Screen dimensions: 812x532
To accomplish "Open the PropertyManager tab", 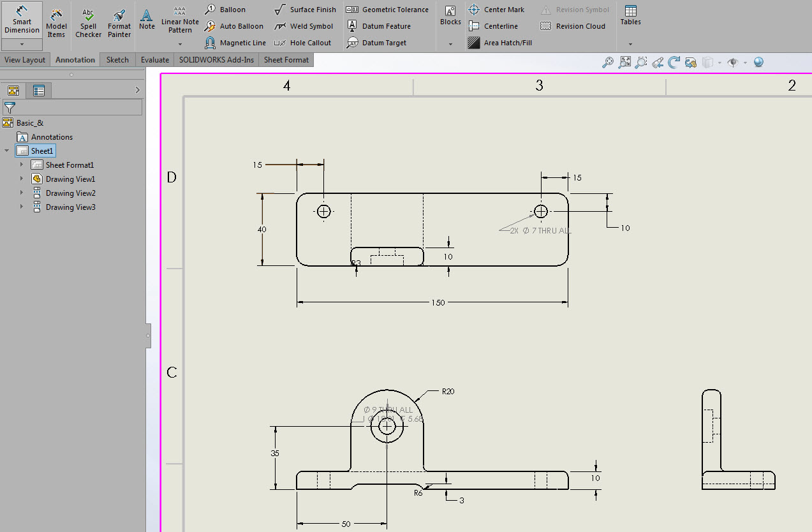I will (39, 91).
